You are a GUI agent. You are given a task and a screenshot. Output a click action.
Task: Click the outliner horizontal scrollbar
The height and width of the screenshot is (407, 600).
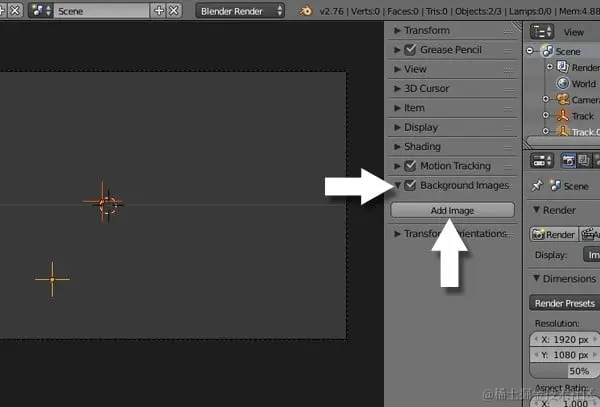[x=562, y=142]
